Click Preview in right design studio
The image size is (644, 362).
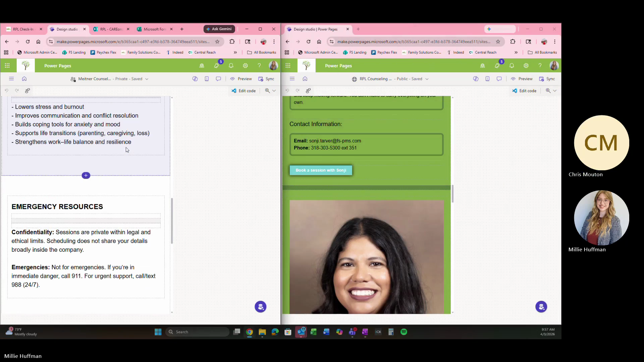pos(522,79)
